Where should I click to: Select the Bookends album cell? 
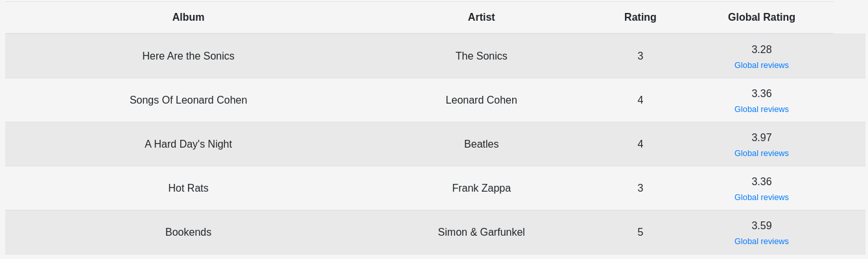point(188,232)
